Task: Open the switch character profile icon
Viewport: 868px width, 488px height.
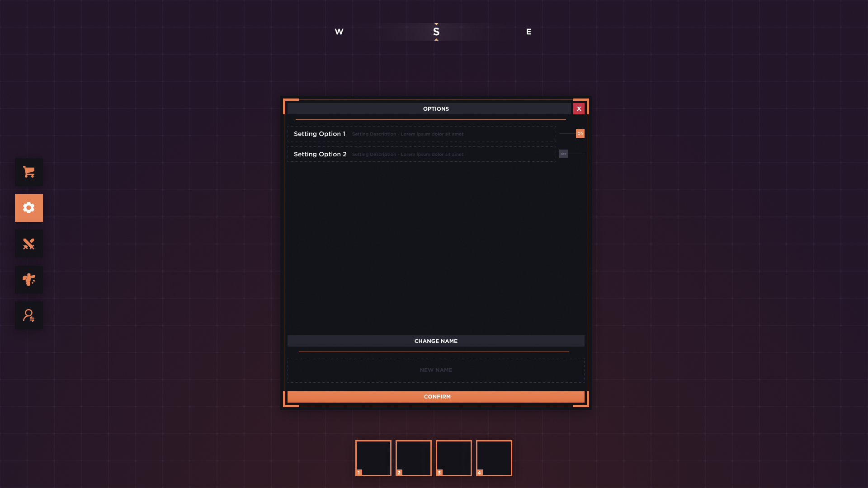Action: [29, 315]
